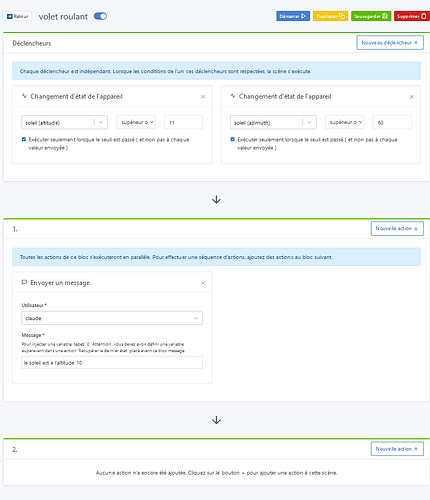
Task: Click the Retour back arrow button
Action: 18,16
